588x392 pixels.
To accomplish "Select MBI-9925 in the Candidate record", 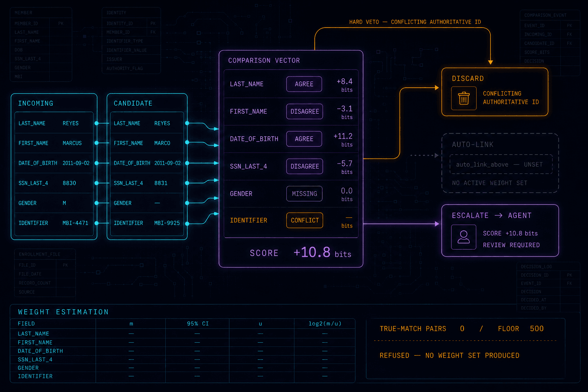I will click(167, 223).
